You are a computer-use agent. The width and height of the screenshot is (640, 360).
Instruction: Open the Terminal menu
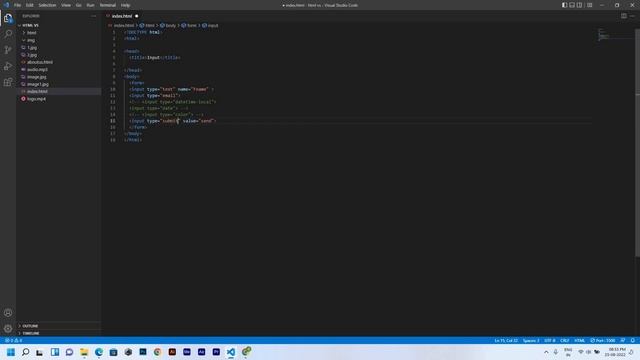pyautogui.click(x=108, y=5)
